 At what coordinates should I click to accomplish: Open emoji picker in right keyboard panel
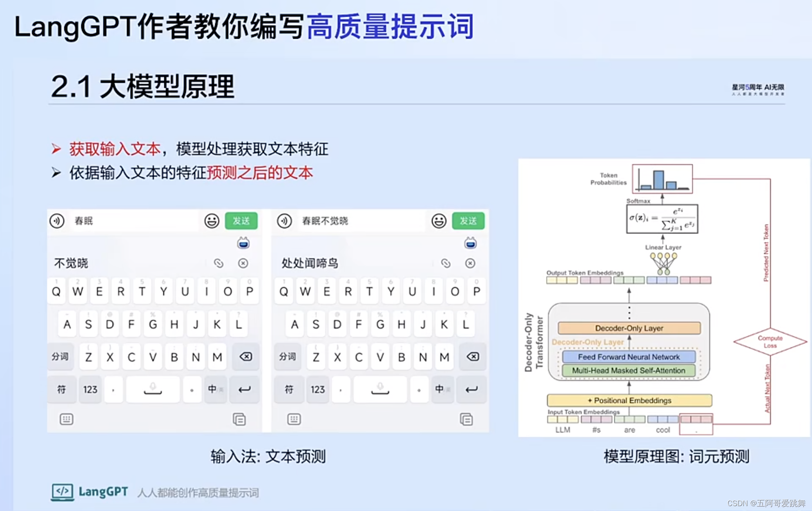[x=439, y=221]
